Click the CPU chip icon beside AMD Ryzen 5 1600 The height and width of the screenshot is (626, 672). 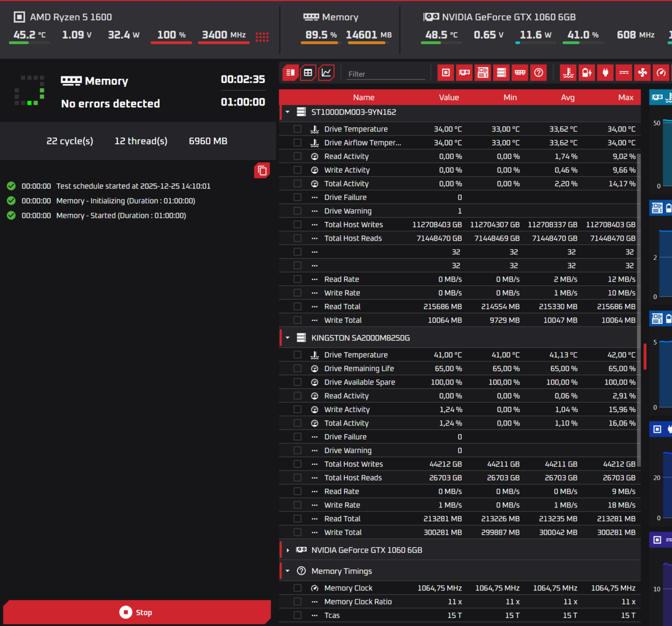click(x=19, y=17)
